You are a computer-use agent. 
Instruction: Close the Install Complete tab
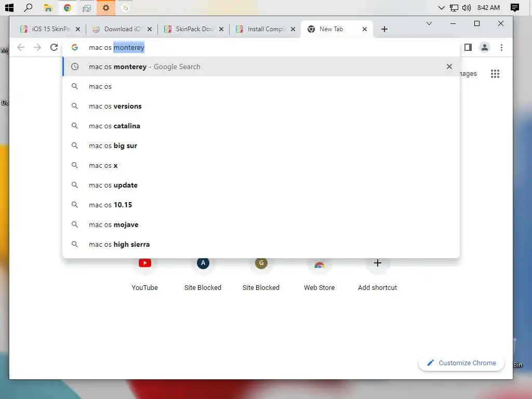(x=293, y=29)
